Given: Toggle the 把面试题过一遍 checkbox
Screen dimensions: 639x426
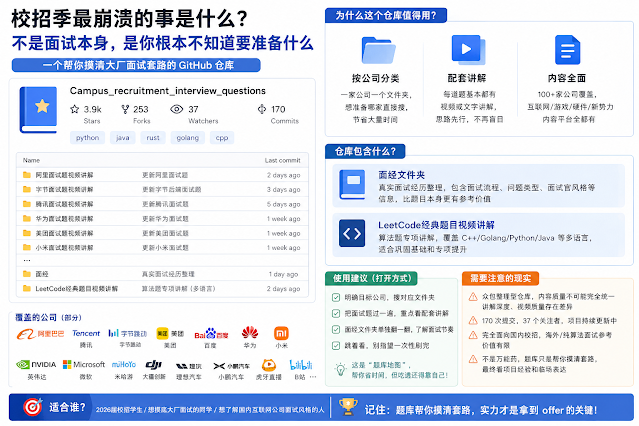Looking at the screenshot, I should click(x=336, y=313).
